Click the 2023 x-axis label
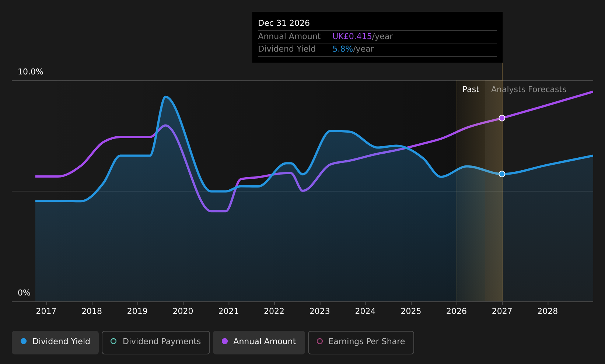Viewport: 605px width, 364px height. point(319,311)
